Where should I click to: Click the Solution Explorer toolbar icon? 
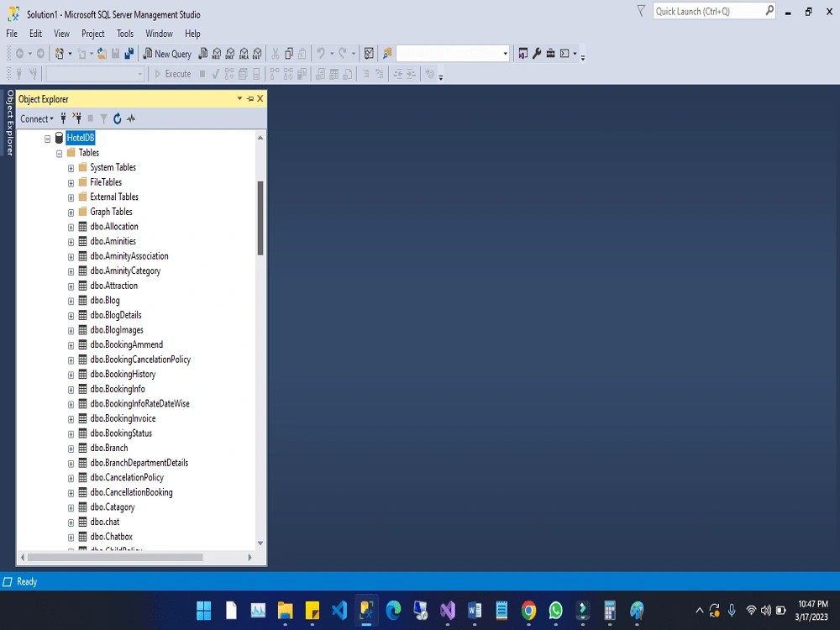(x=522, y=54)
